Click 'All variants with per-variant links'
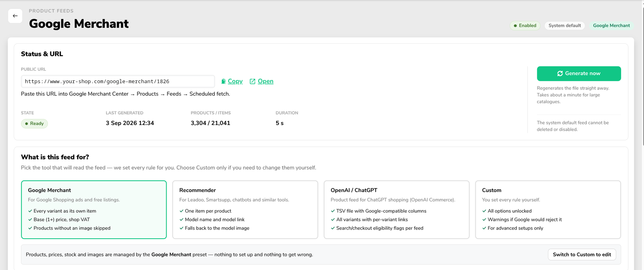644x270 pixels. (x=372, y=219)
